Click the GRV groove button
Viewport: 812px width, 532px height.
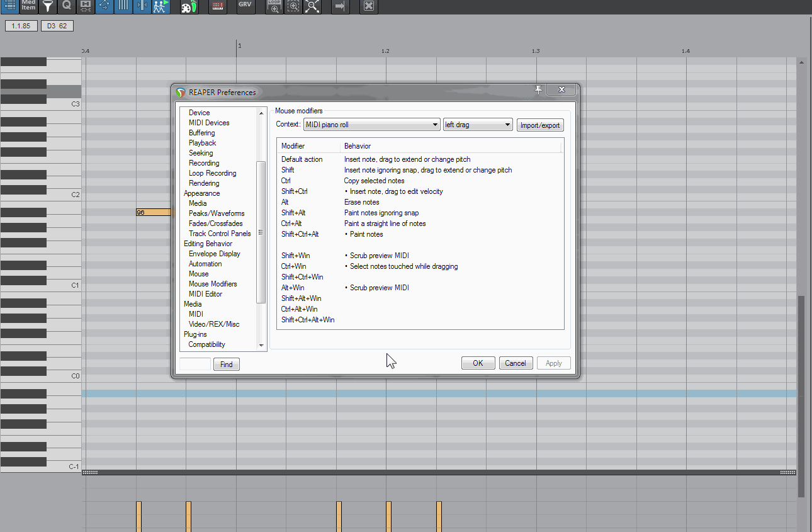pyautogui.click(x=246, y=6)
